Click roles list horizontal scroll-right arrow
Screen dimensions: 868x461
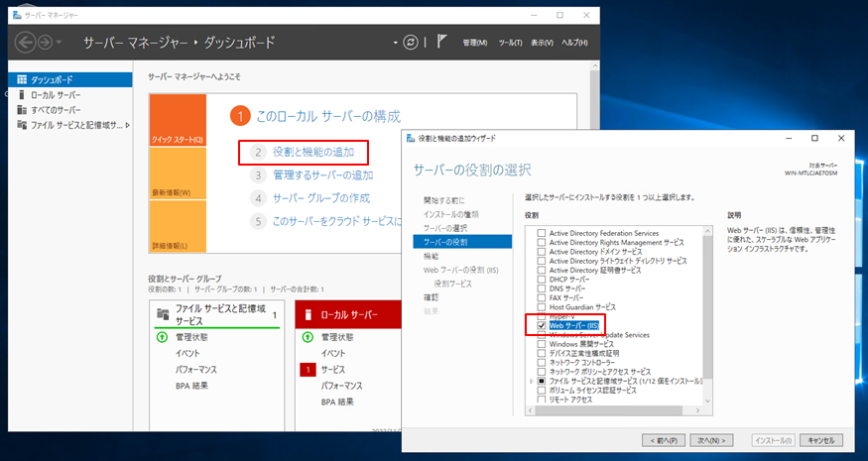point(697,410)
